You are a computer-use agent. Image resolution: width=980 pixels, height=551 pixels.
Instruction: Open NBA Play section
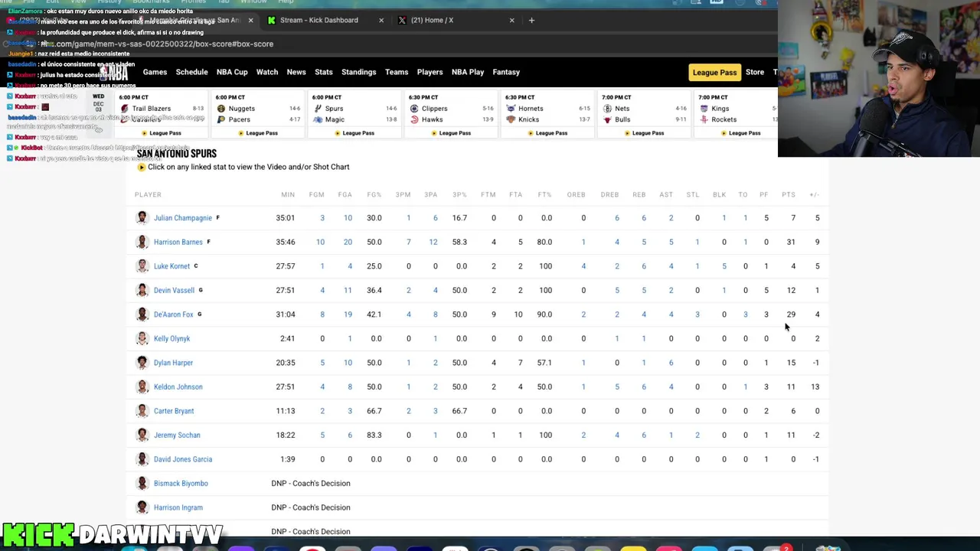468,72
